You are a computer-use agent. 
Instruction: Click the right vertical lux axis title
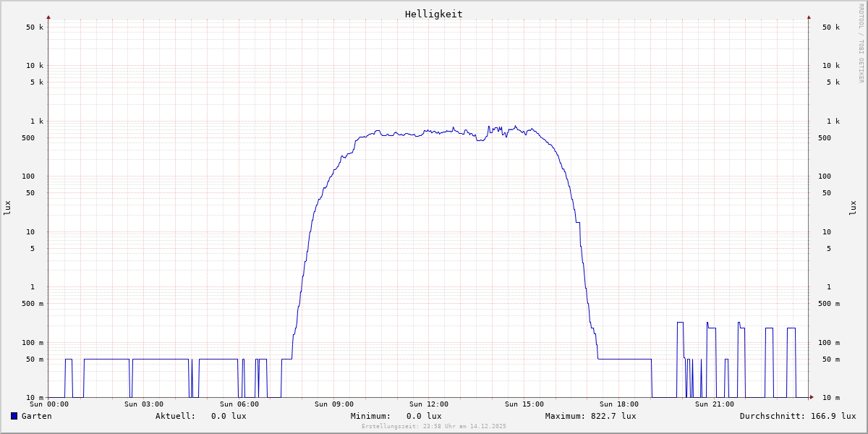tap(853, 208)
